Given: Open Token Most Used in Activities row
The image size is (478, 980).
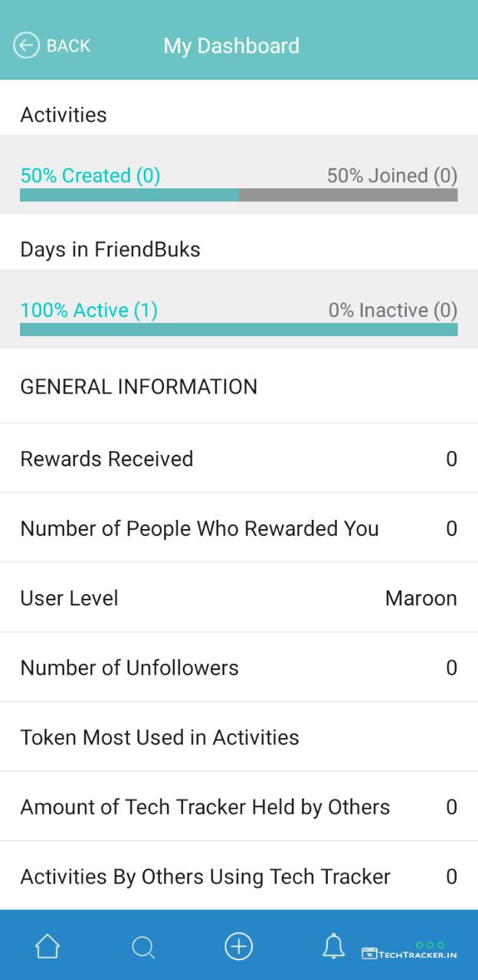Looking at the screenshot, I should click(239, 737).
